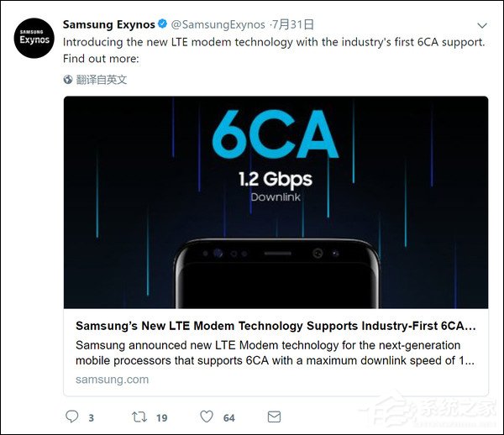The height and width of the screenshot is (435, 504).
Task: Click the blue verified badge
Action: point(163,25)
